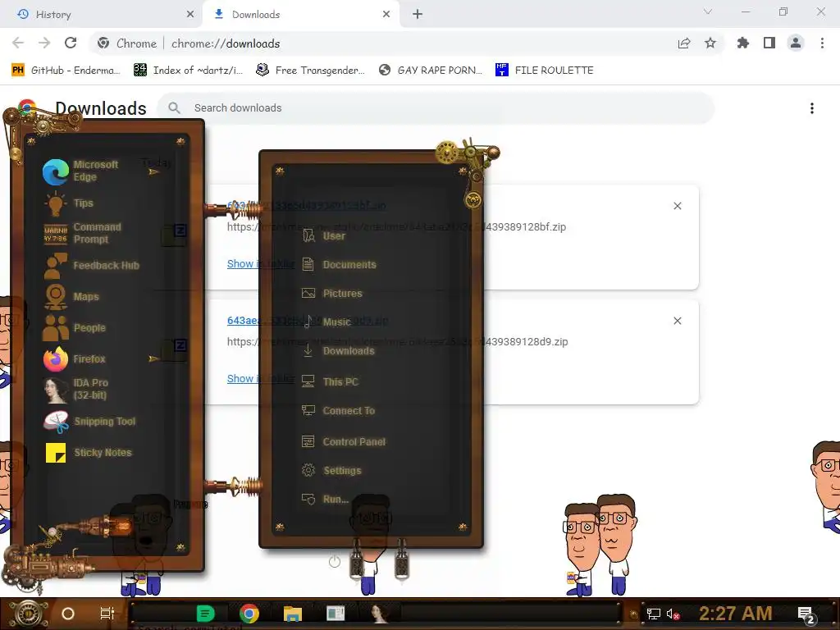Image resolution: width=840 pixels, height=630 pixels.
Task: Expand the Firefox jump list arrow
Action: click(153, 358)
